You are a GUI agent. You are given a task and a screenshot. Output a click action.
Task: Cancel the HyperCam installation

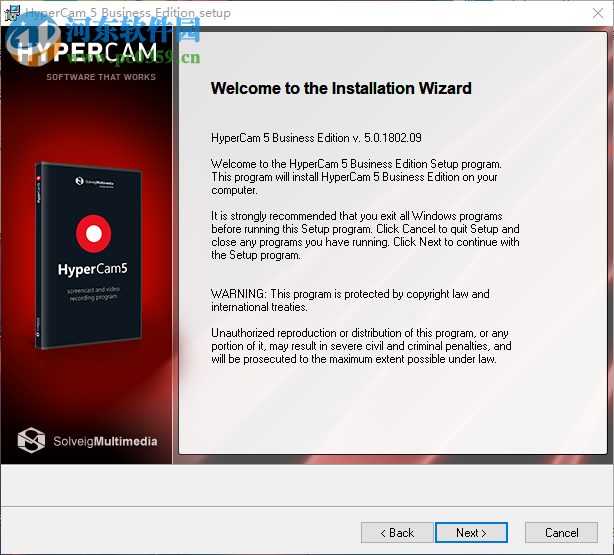561,532
